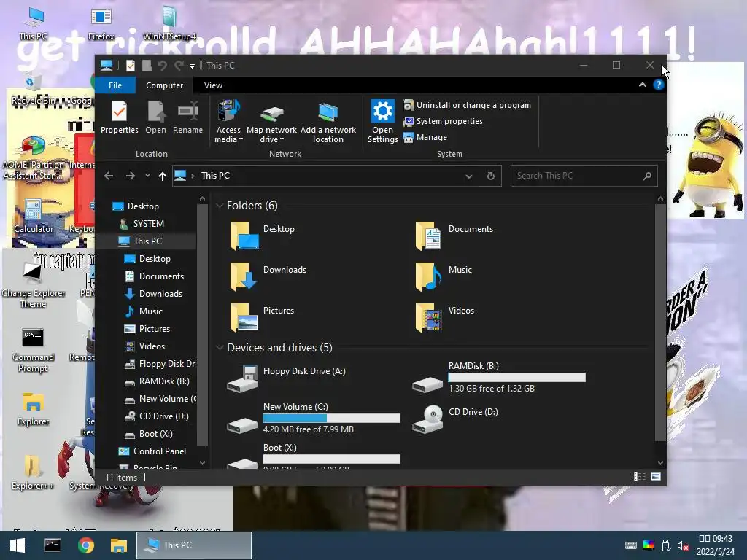
Task: Click the Forward navigation arrow
Action: [130, 176]
